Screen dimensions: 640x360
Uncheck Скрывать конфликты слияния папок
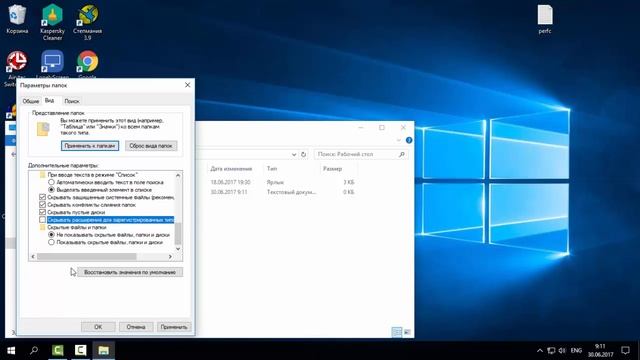click(x=42, y=204)
